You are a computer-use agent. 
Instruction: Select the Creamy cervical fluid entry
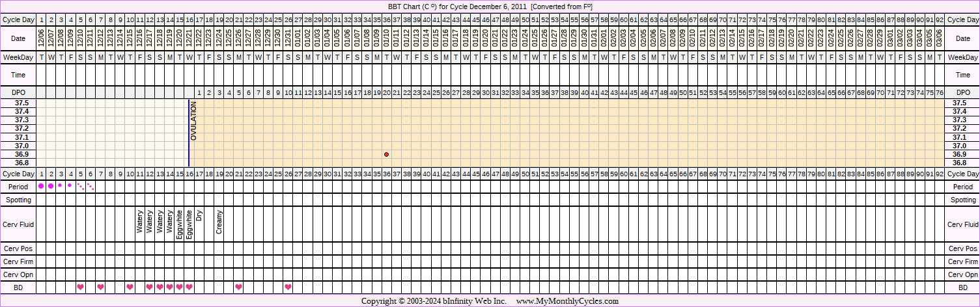[x=219, y=222]
